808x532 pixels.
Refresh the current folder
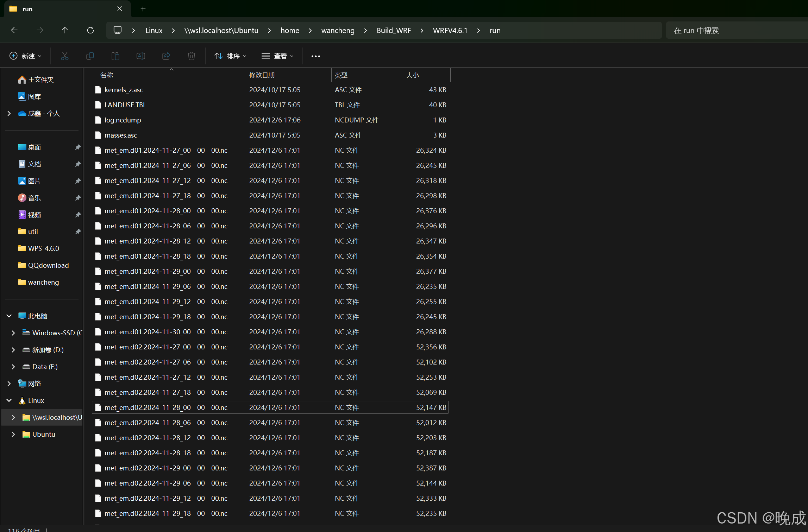click(x=90, y=30)
